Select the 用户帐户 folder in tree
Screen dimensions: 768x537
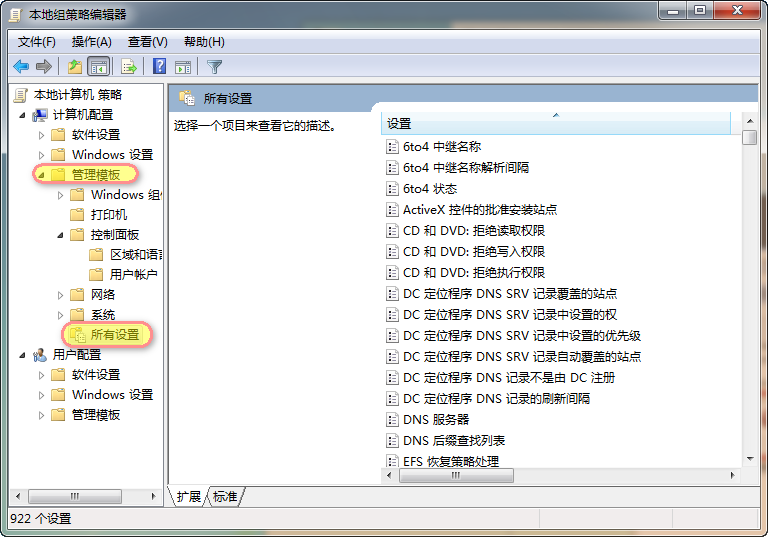pyautogui.click(x=133, y=275)
